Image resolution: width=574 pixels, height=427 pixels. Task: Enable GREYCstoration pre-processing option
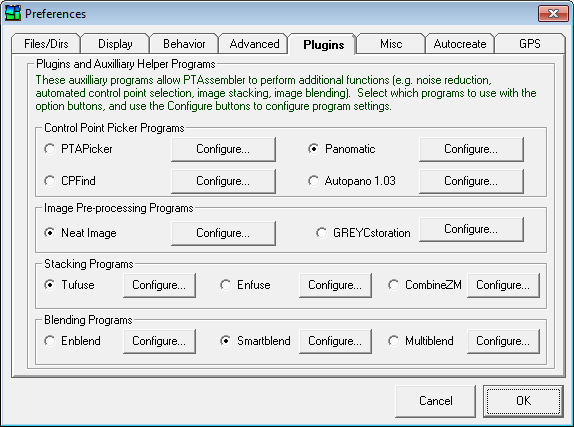point(322,233)
